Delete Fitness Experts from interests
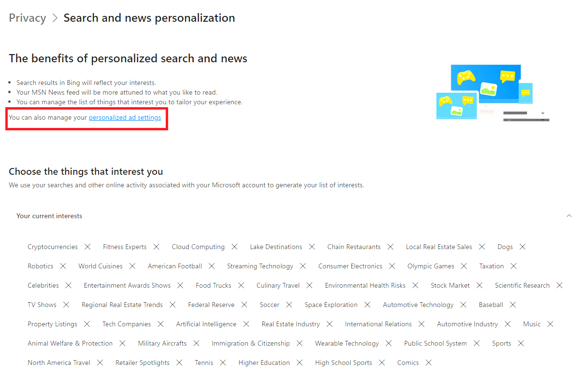 [156, 247]
